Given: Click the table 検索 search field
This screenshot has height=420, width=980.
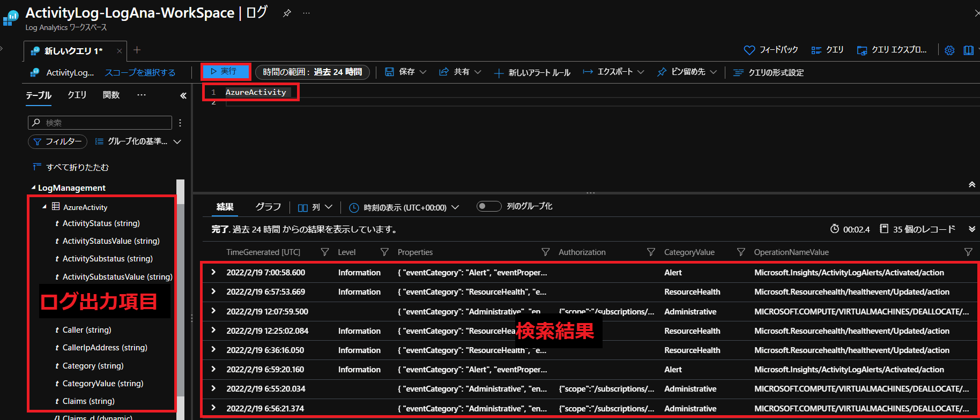Looking at the screenshot, I should (x=100, y=123).
